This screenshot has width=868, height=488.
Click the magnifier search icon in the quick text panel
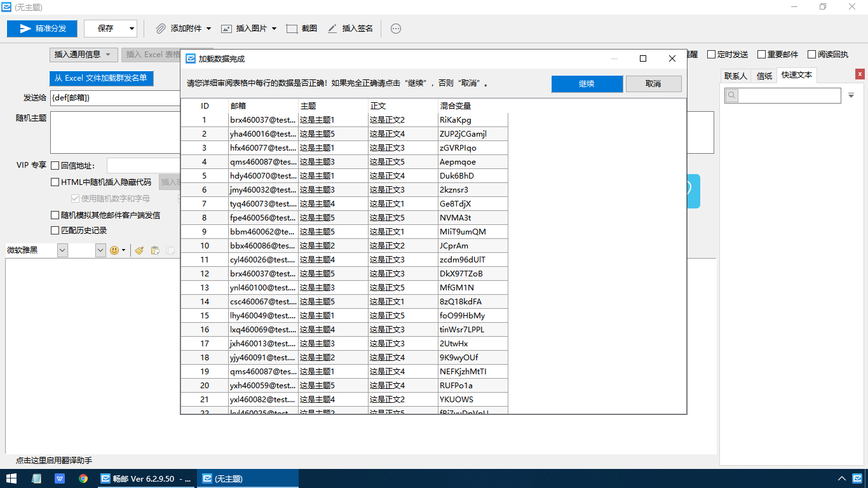point(732,95)
